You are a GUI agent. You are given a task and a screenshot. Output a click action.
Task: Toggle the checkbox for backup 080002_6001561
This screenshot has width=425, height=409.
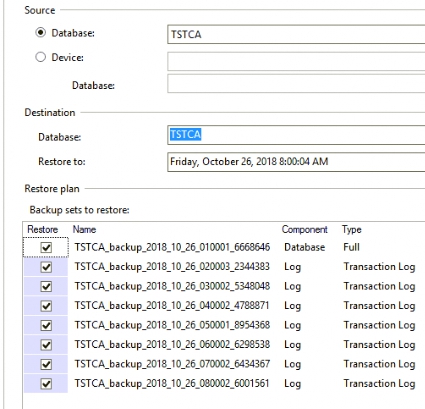click(46, 384)
